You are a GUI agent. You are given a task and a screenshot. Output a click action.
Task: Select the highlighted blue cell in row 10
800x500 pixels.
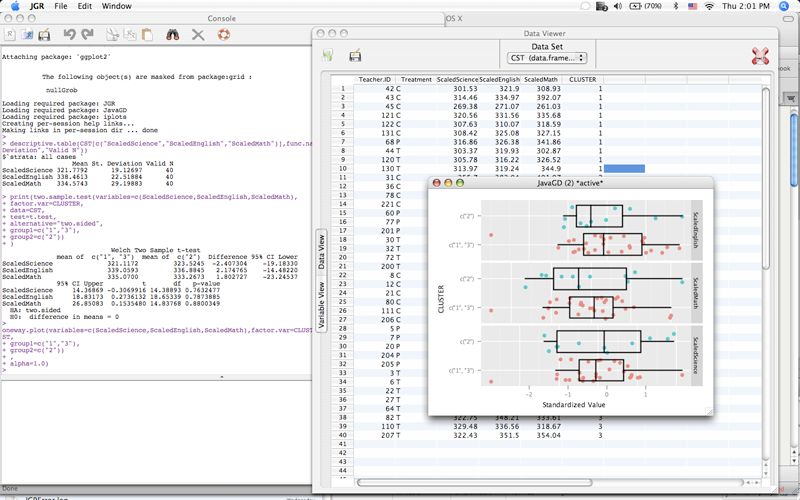624,168
